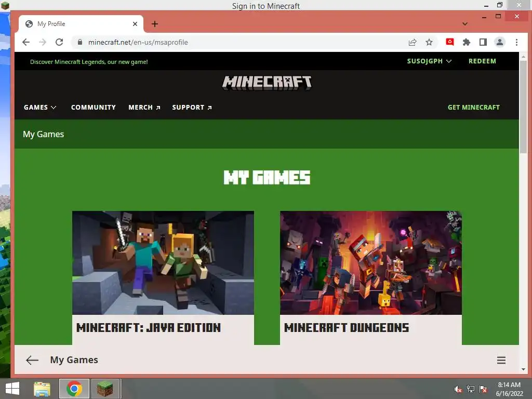
Task: Click the MY GAMES page heading
Action: [x=267, y=178]
